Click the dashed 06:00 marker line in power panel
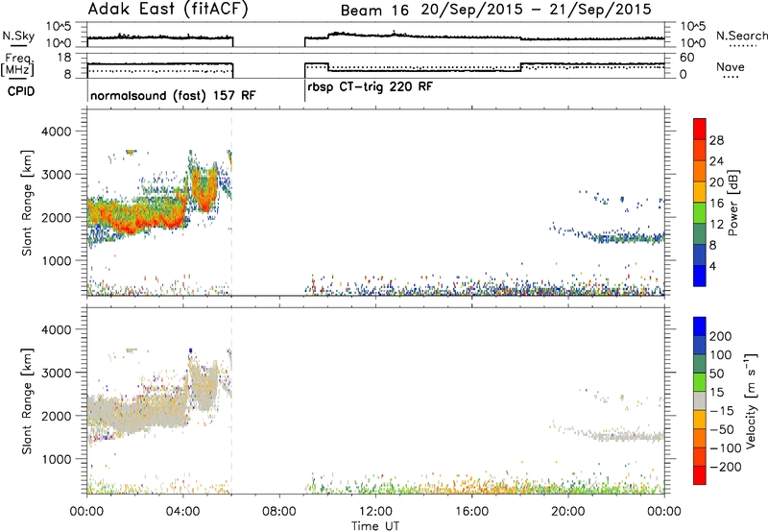This screenshot has width=768, height=532. (231, 203)
